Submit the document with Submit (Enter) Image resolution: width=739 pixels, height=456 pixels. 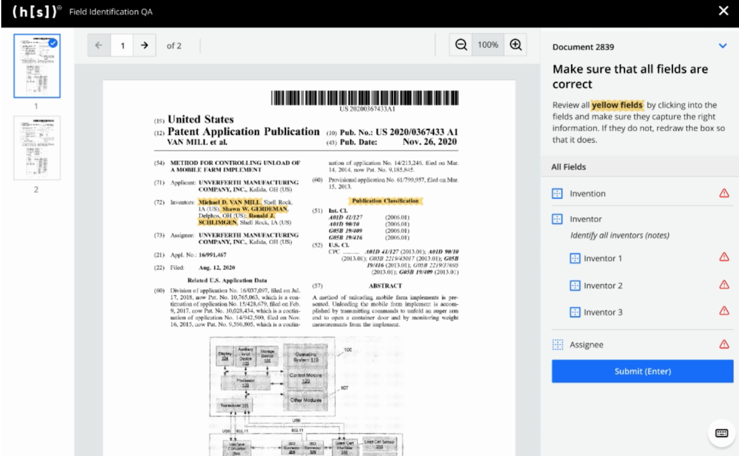(642, 371)
